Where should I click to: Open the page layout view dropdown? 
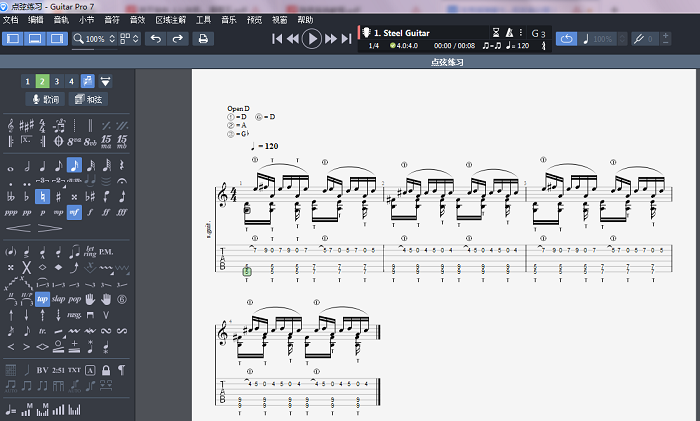pyautogui.click(x=130, y=39)
